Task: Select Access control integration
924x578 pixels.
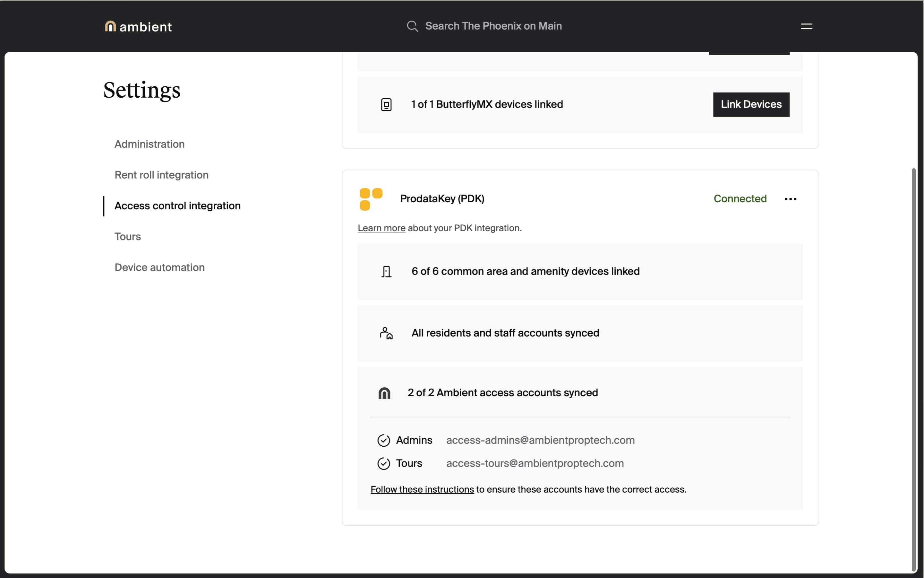Action: (177, 206)
